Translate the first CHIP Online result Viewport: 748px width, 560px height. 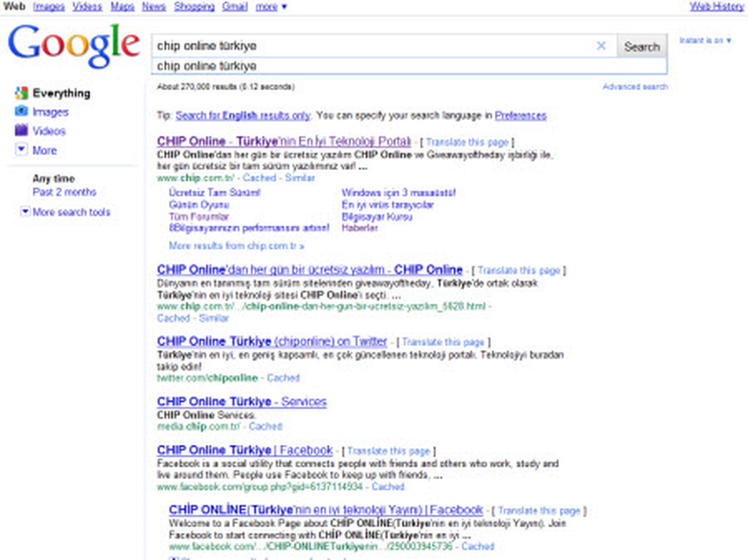467,141
